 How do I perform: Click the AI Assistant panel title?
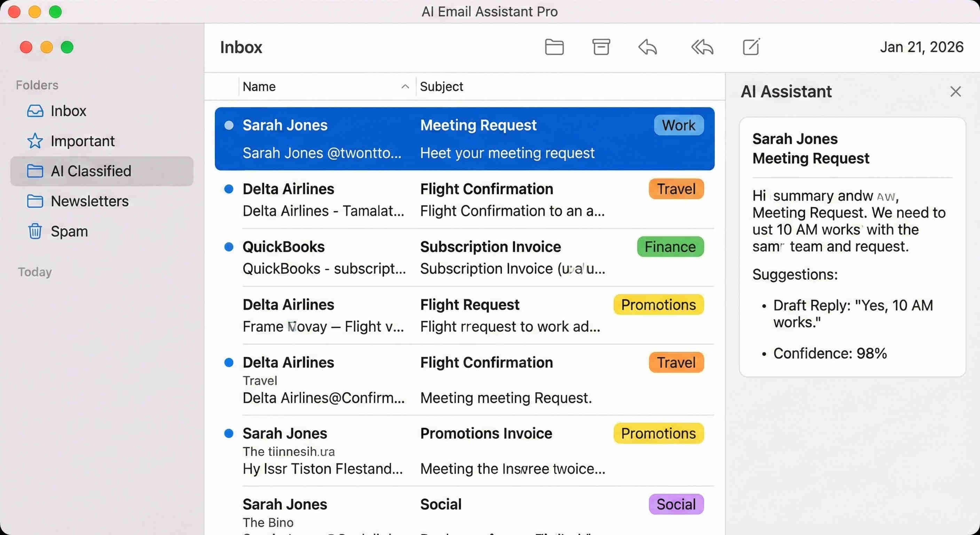click(x=786, y=91)
